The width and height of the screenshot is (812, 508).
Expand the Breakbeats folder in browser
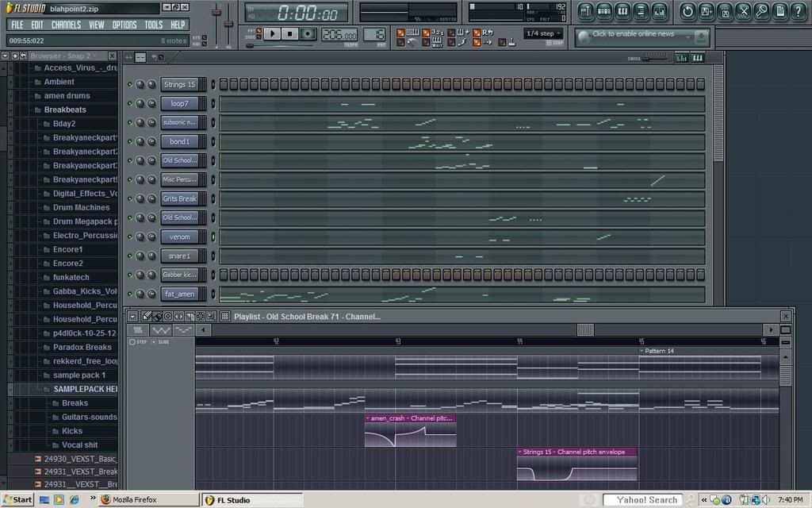65,110
